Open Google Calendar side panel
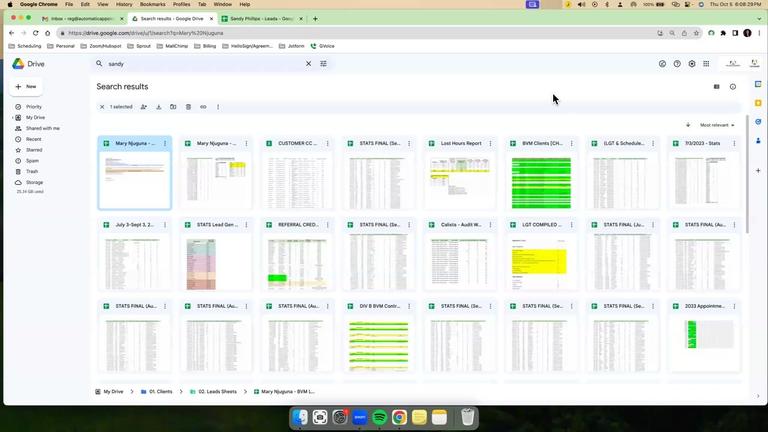The image size is (768, 432). 758,84
